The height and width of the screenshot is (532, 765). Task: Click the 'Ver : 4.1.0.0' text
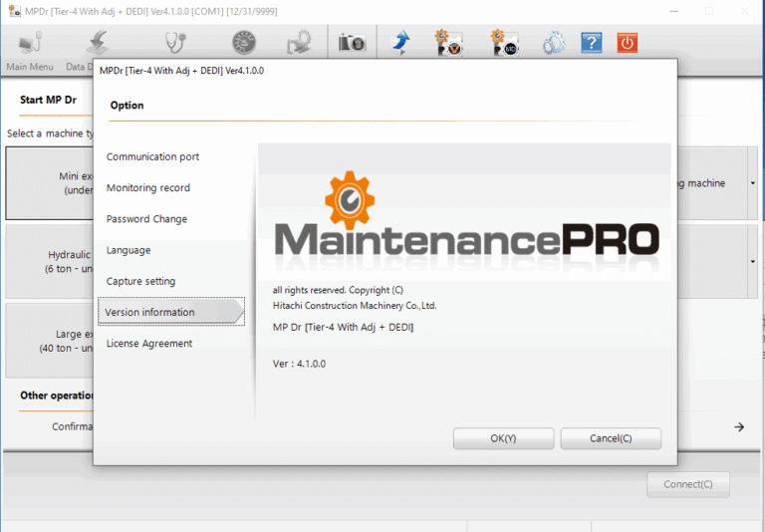pyautogui.click(x=299, y=364)
